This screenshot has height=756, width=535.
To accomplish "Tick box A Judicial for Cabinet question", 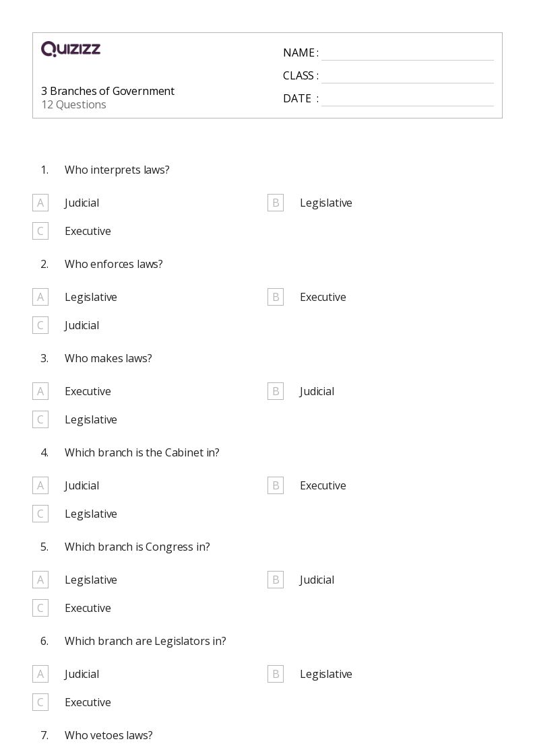I will click(40, 485).
